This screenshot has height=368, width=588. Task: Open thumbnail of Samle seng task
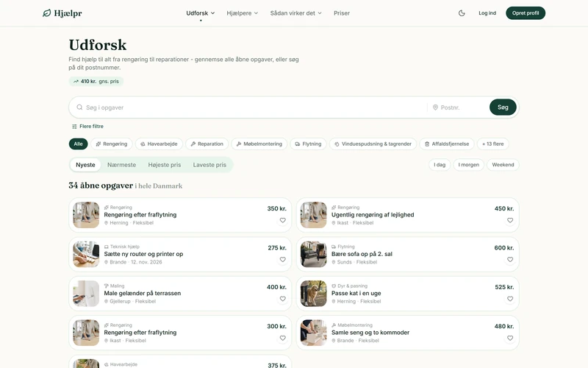pyautogui.click(x=314, y=333)
